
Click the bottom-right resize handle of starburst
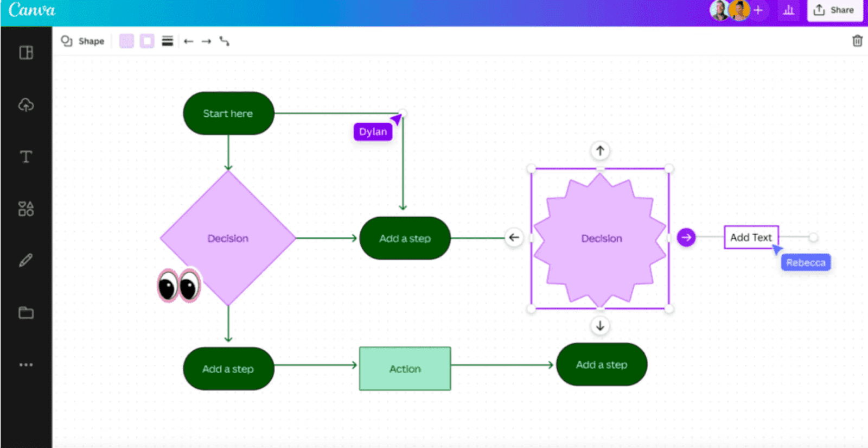669,308
